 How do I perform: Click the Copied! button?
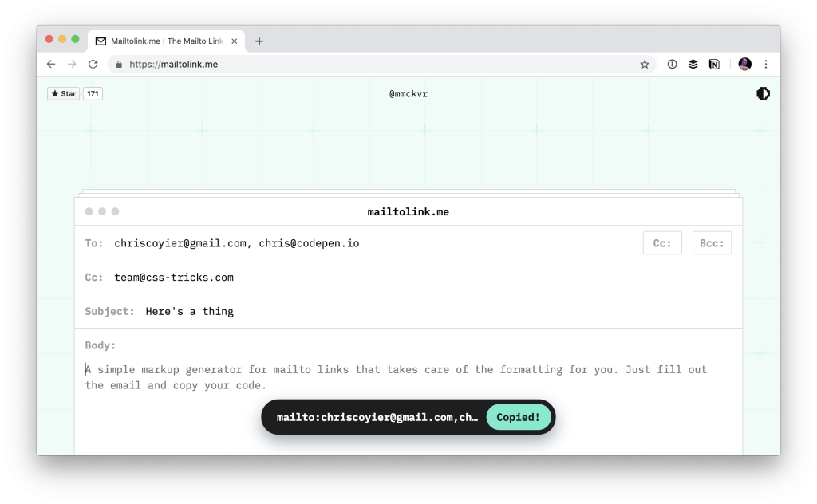(518, 417)
